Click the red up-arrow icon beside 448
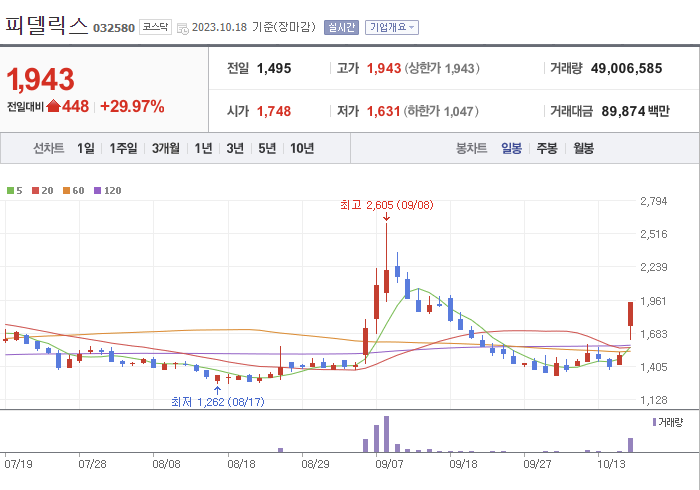The height and width of the screenshot is (490, 700). (53, 106)
